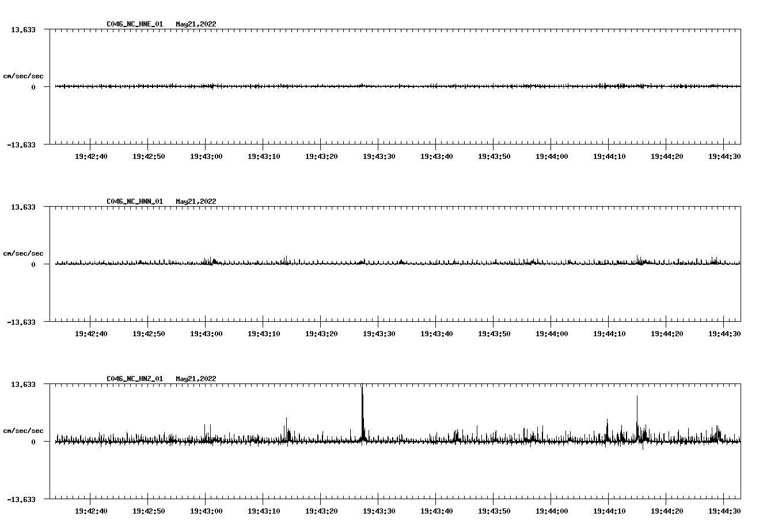The width and height of the screenshot is (782, 532).
Task: Click the C046_NC_HNN_01 plot title
Action: pos(135,202)
